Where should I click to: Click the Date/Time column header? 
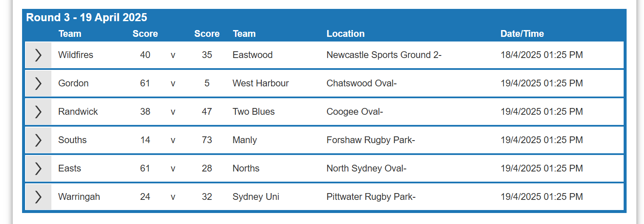[522, 34]
